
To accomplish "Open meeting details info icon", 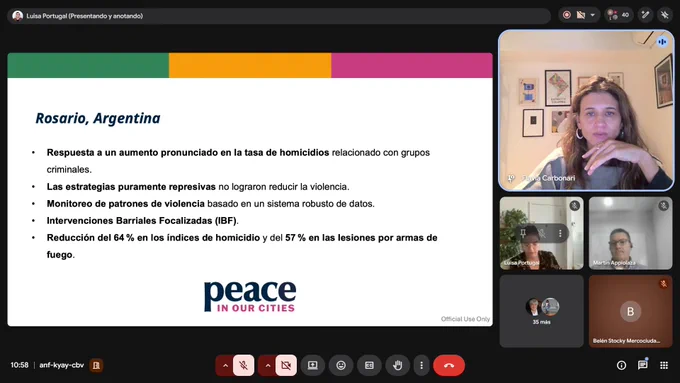I will (621, 365).
